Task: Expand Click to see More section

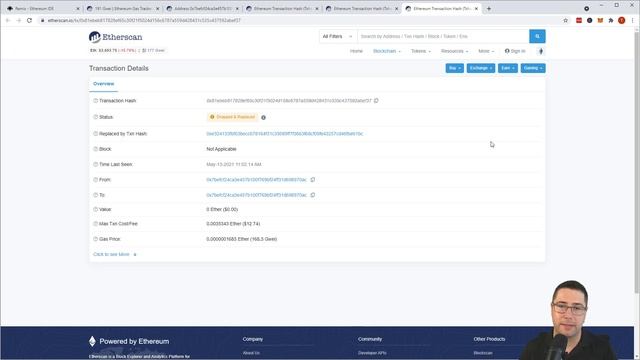Action: tap(115, 254)
